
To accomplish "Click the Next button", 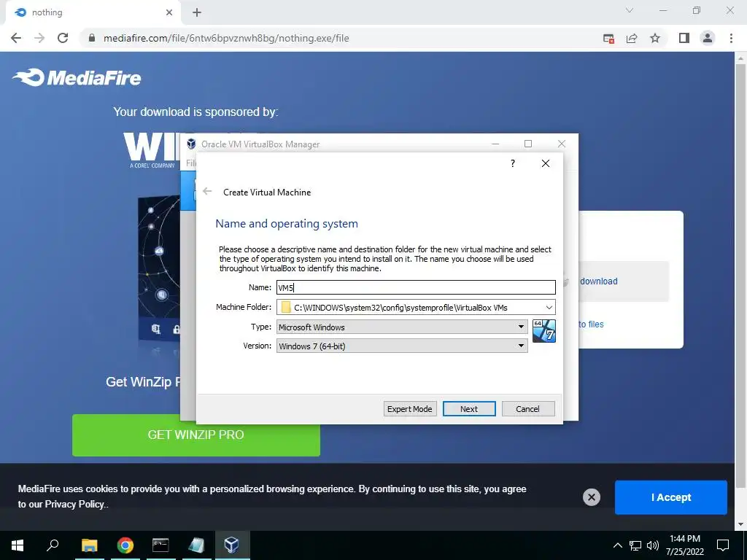I will pos(469,408).
